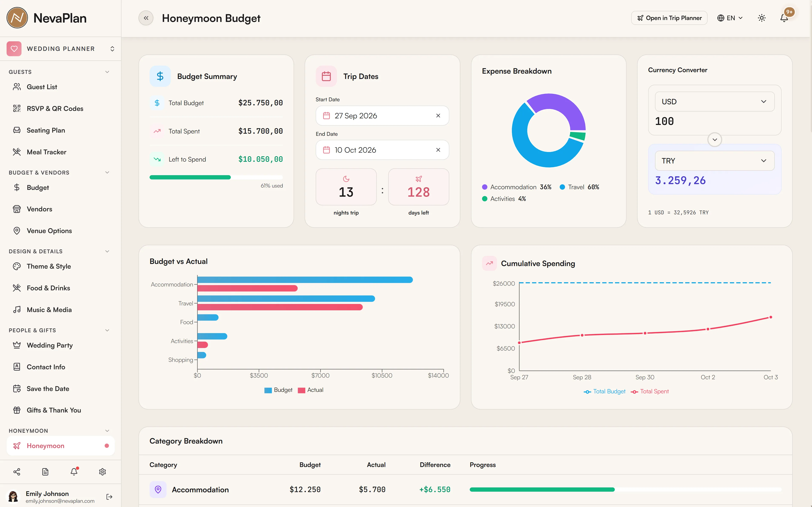Click the logout icon next to Emily Johnson
Image resolution: width=812 pixels, height=507 pixels.
point(109,497)
